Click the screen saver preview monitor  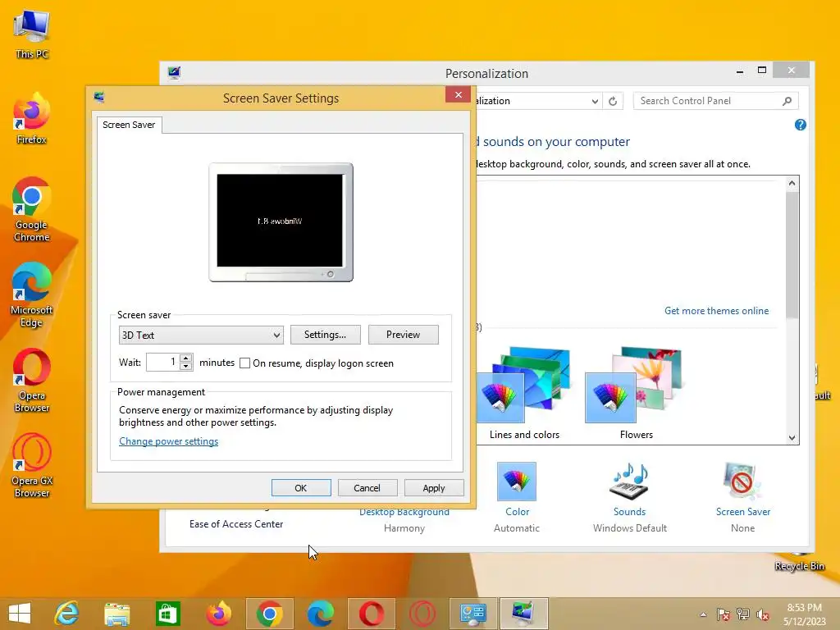281,221
